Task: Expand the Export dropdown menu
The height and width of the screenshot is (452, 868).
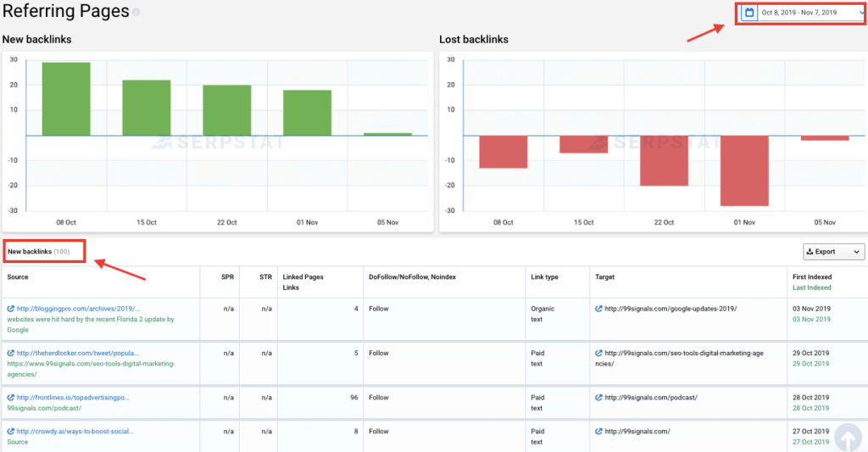Action: [834, 252]
